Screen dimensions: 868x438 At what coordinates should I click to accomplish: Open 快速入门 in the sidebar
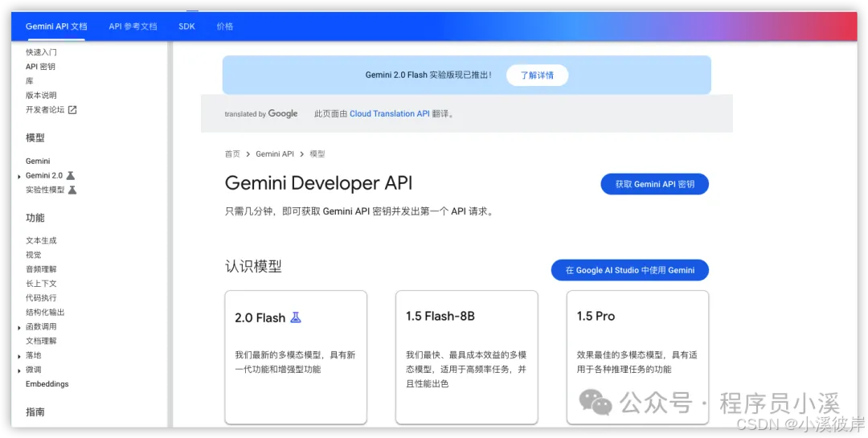coord(41,52)
